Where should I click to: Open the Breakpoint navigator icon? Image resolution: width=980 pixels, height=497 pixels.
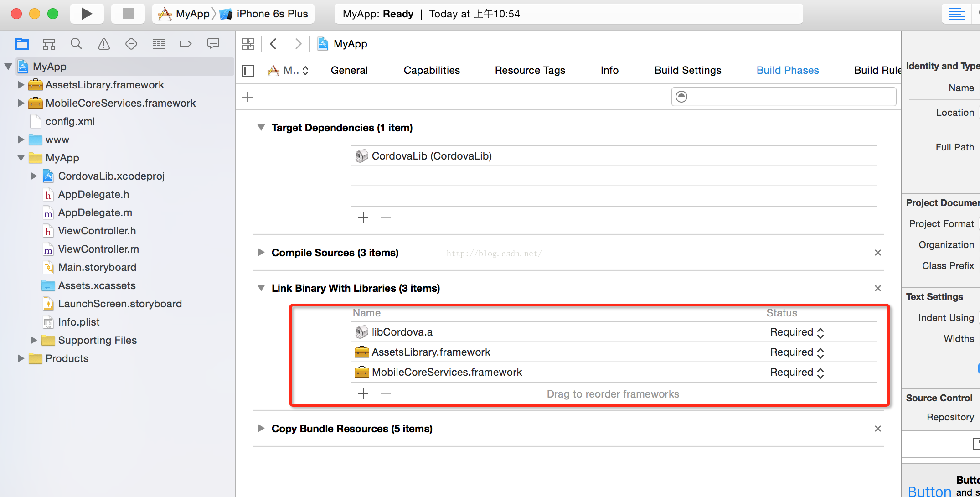point(186,44)
